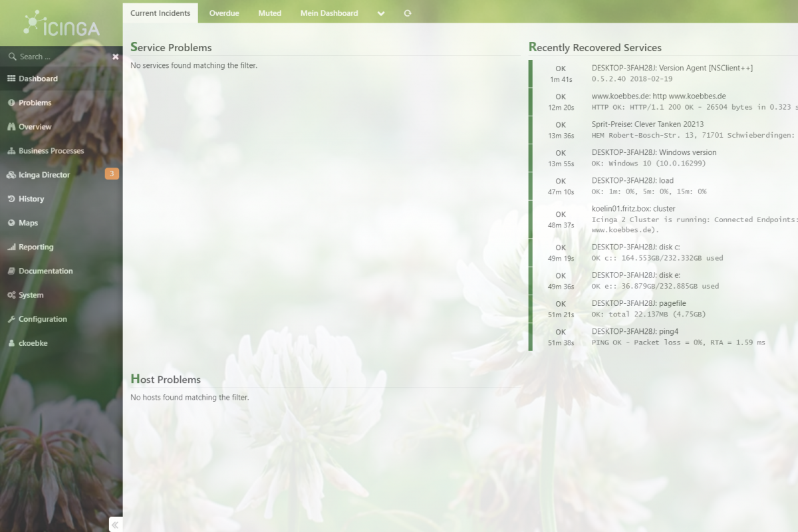The height and width of the screenshot is (532, 798).
Task: Clear search with the X icon
Action: 115,57
